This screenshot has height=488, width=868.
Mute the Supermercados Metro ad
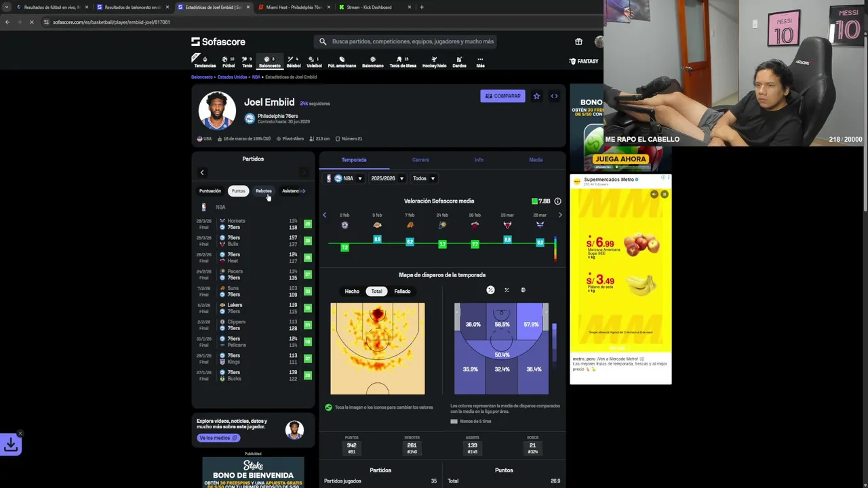(x=654, y=195)
